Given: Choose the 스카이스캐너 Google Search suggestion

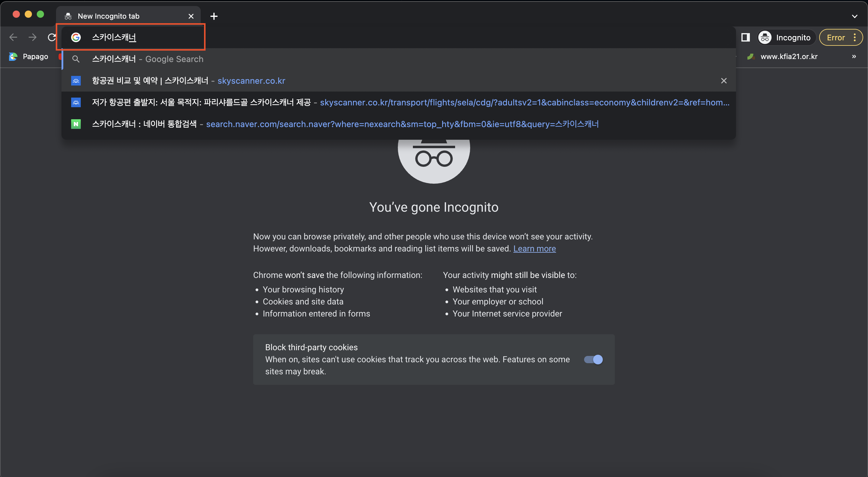Looking at the screenshot, I should click(148, 59).
